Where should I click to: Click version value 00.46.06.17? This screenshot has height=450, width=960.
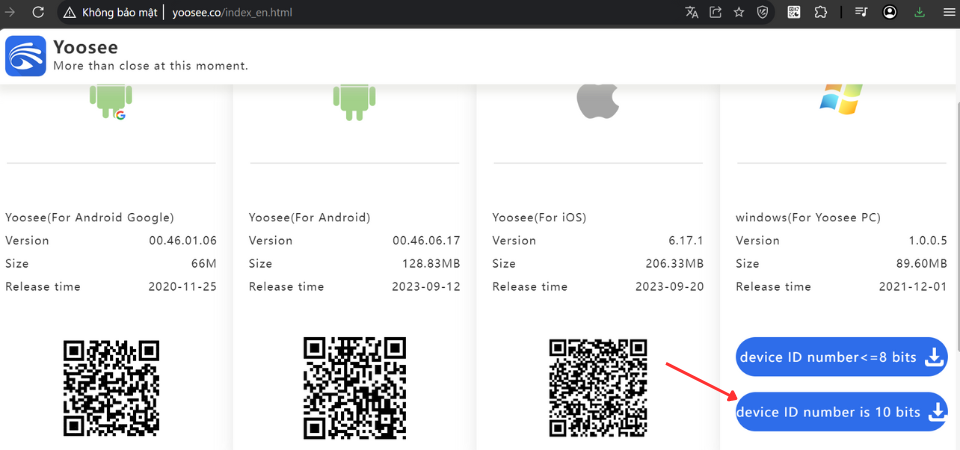pos(426,241)
